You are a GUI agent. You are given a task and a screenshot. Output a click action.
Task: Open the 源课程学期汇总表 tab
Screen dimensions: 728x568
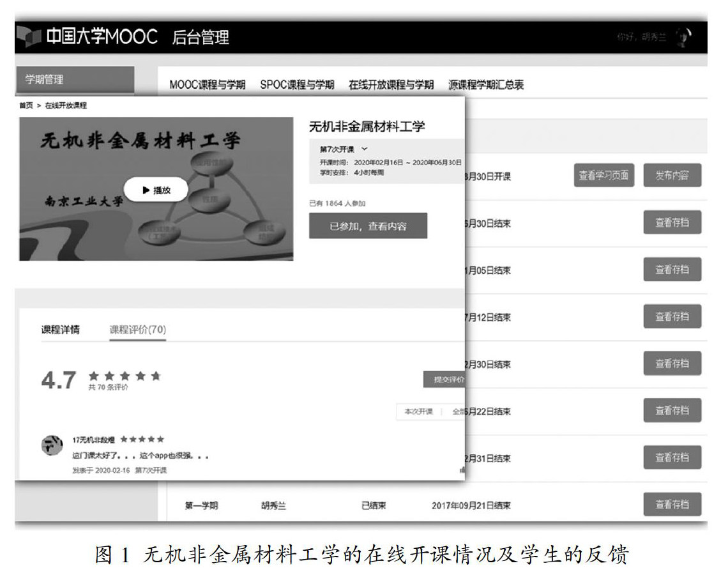(x=486, y=85)
